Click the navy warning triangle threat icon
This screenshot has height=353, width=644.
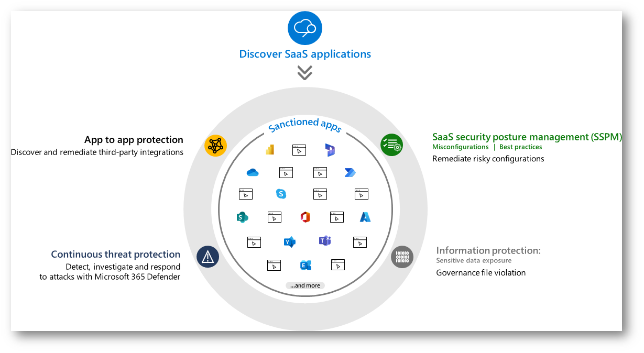tap(208, 257)
